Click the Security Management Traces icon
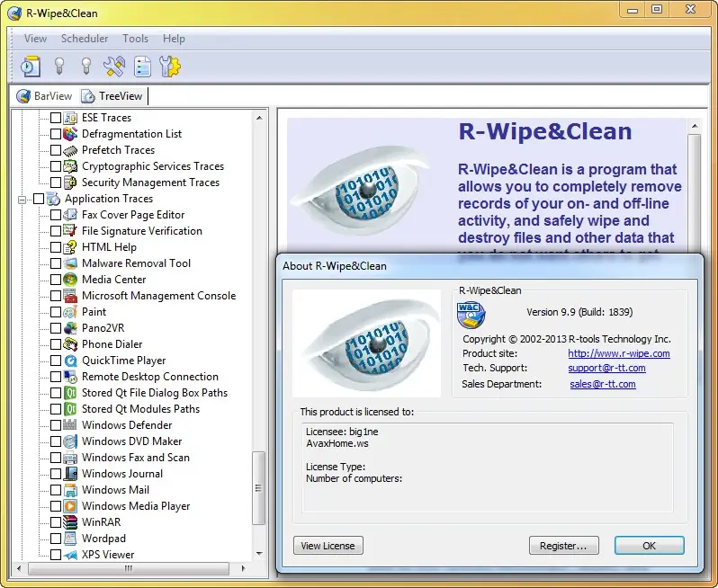Image resolution: width=718 pixels, height=588 pixels. pos(70,183)
